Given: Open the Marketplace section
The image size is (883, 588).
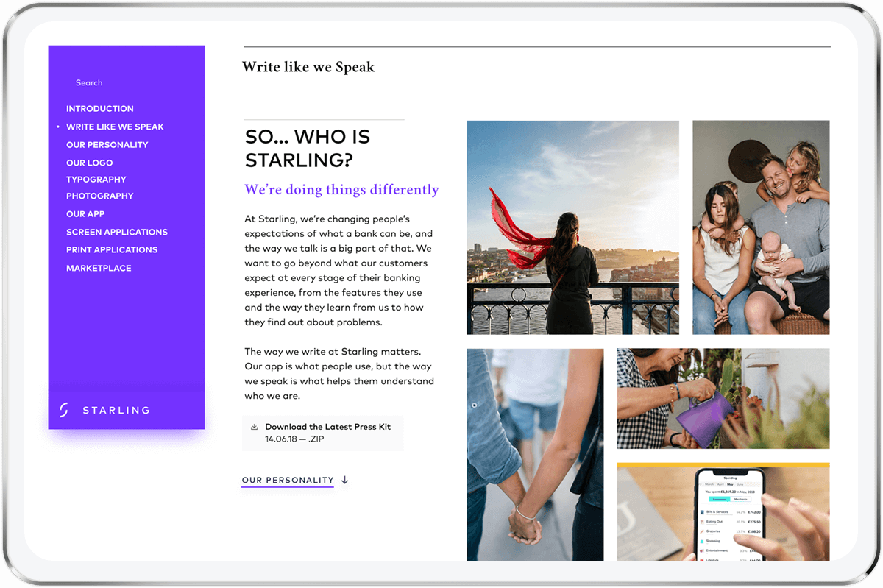Looking at the screenshot, I should [x=99, y=269].
